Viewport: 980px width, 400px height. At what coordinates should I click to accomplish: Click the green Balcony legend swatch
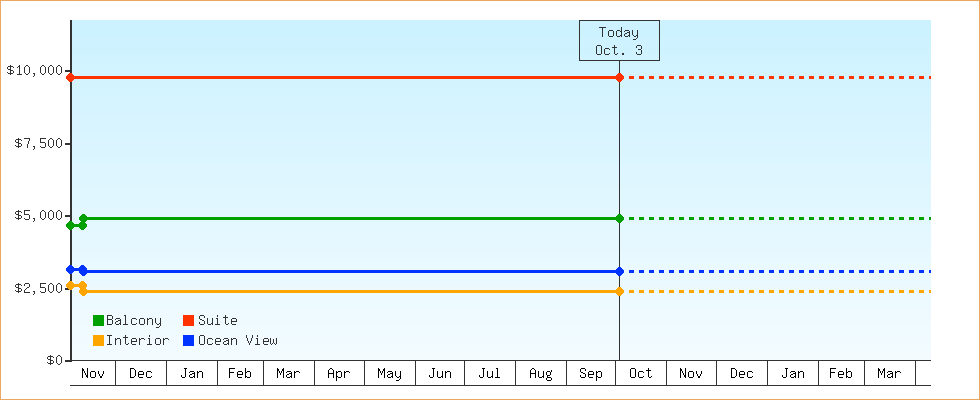tap(98, 321)
